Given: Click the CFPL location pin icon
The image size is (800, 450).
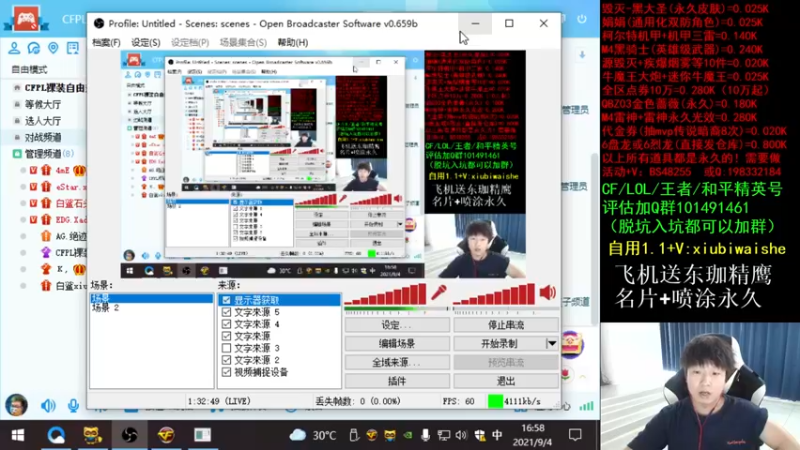Looking at the screenshot, I should (x=53, y=48).
